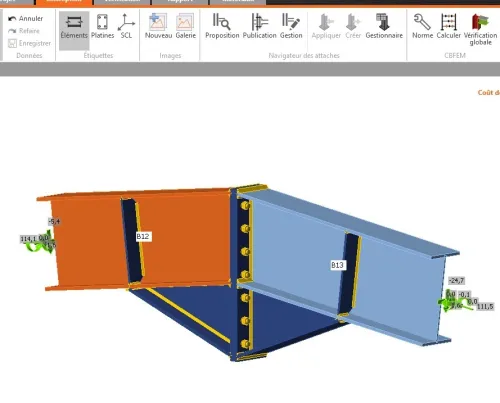The height and width of the screenshot is (403, 500).
Task: Run the Vérification globale check
Action: click(x=480, y=29)
